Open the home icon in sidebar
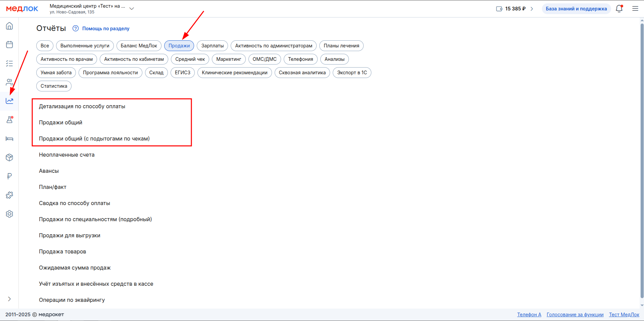The width and height of the screenshot is (644, 321). click(9, 26)
